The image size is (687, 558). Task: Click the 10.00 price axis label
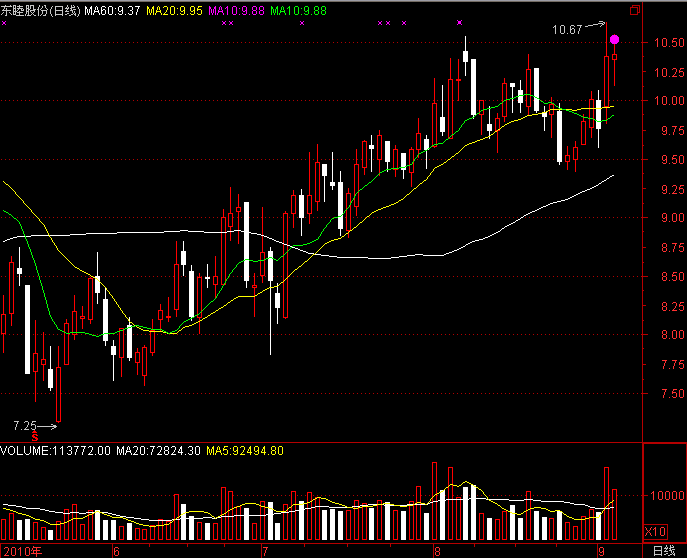(669, 101)
